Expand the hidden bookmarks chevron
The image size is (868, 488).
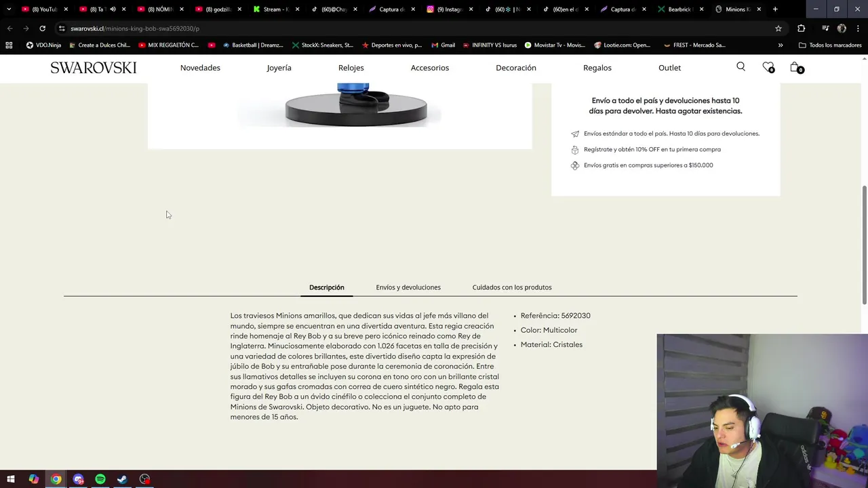(781, 45)
